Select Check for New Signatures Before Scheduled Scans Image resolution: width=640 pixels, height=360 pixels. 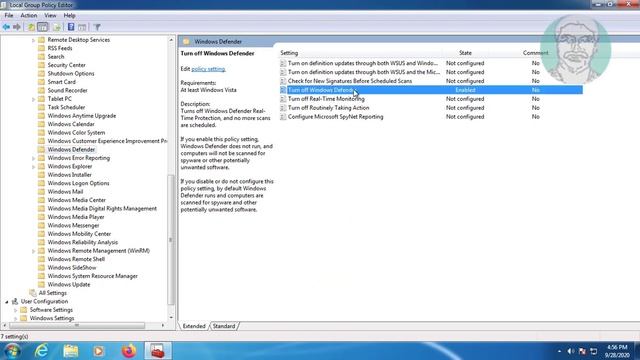350,81
